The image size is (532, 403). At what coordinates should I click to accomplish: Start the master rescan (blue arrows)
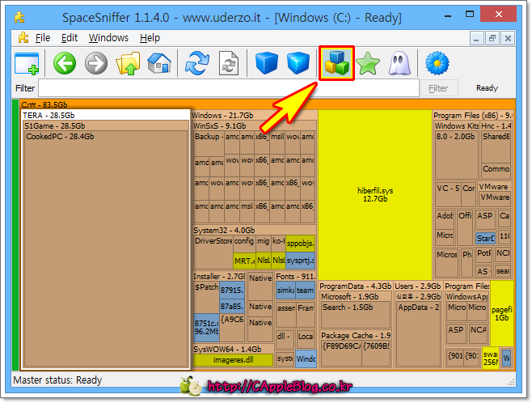197,63
